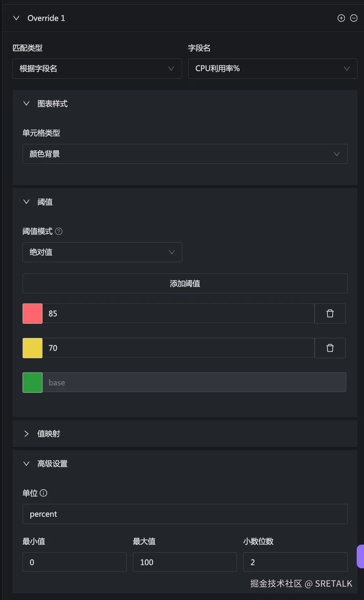Collapse the 阈值 section

[26, 202]
